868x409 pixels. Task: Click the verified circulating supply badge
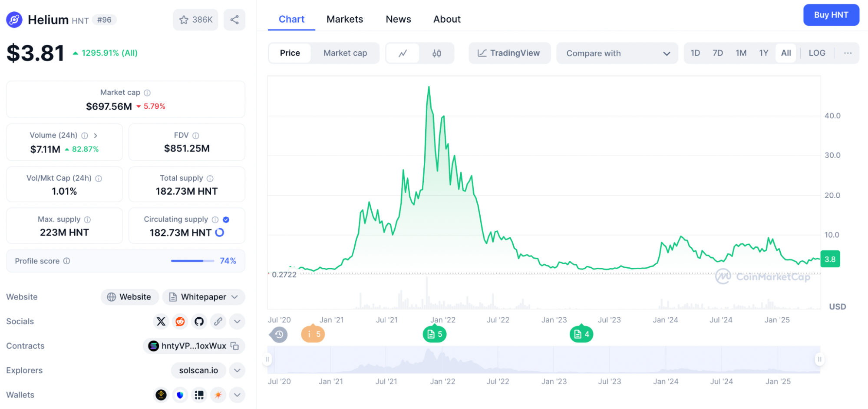(x=226, y=219)
